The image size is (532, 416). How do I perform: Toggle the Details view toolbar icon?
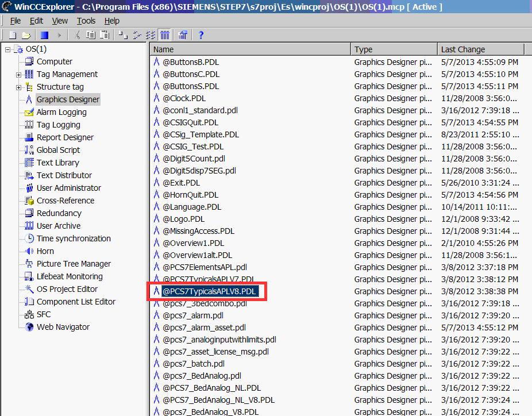coord(164,35)
